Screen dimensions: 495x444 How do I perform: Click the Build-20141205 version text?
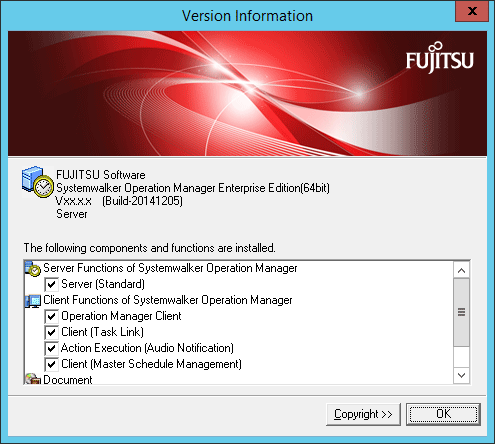[142, 201]
